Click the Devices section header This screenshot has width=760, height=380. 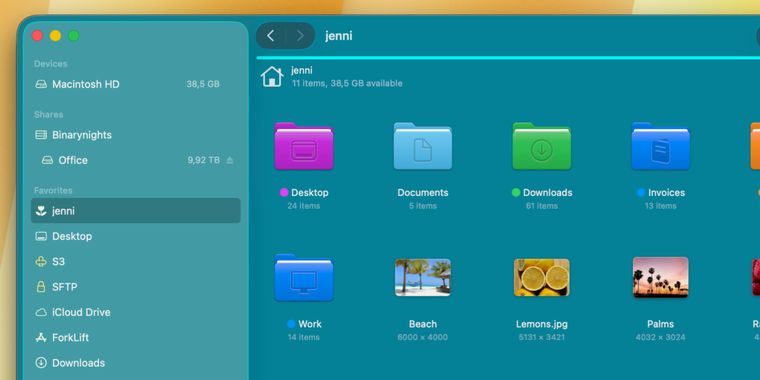pos(51,64)
